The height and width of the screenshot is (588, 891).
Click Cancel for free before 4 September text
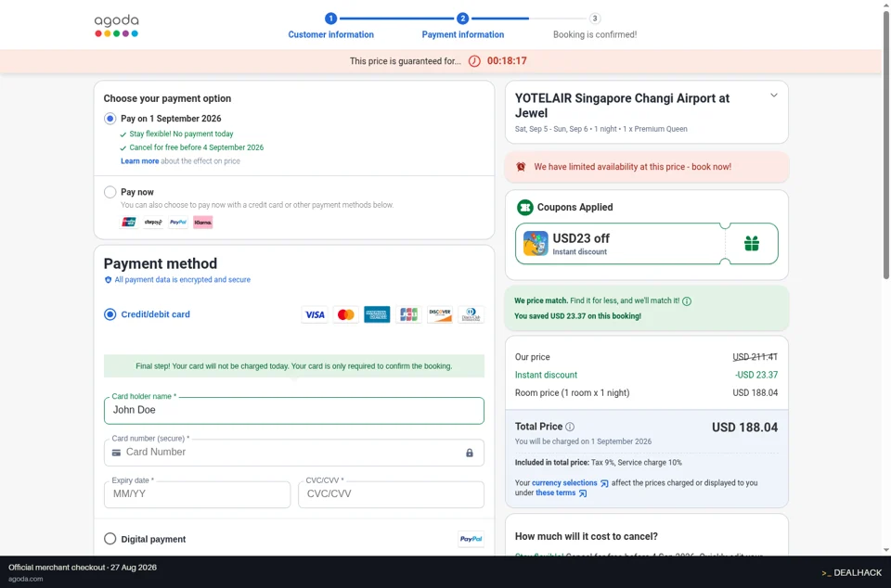[196, 147]
